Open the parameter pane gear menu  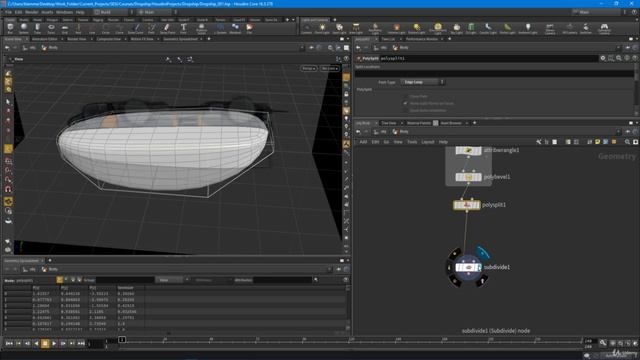603,58
